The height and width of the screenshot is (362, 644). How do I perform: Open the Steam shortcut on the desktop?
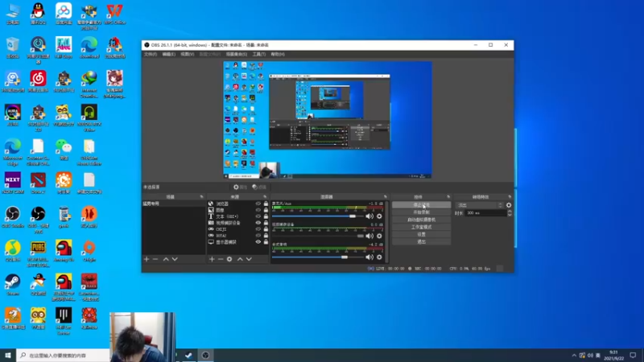point(13,285)
